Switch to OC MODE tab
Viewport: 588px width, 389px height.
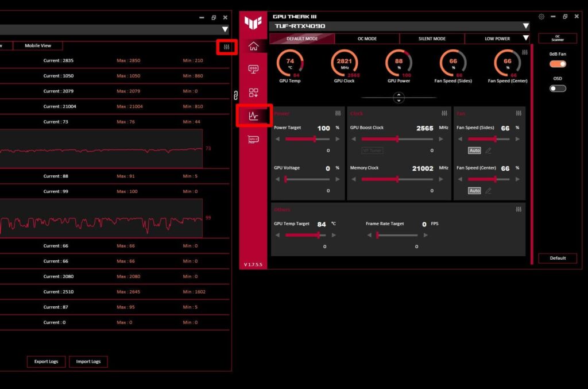(367, 38)
